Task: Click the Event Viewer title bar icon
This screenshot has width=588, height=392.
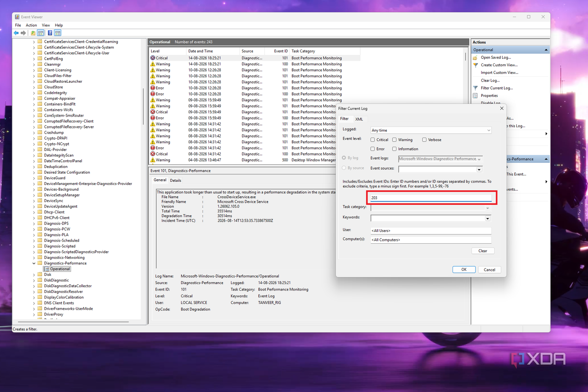Action: (x=17, y=17)
